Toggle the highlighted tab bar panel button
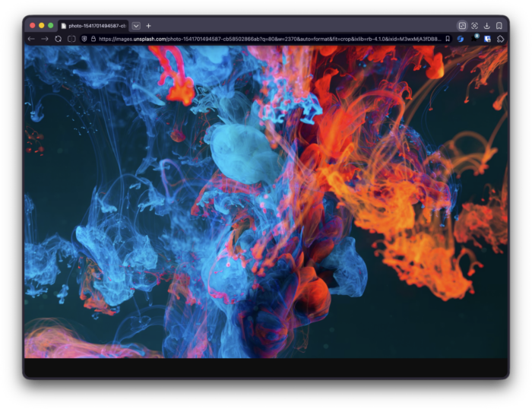532x409 pixels. (461, 26)
